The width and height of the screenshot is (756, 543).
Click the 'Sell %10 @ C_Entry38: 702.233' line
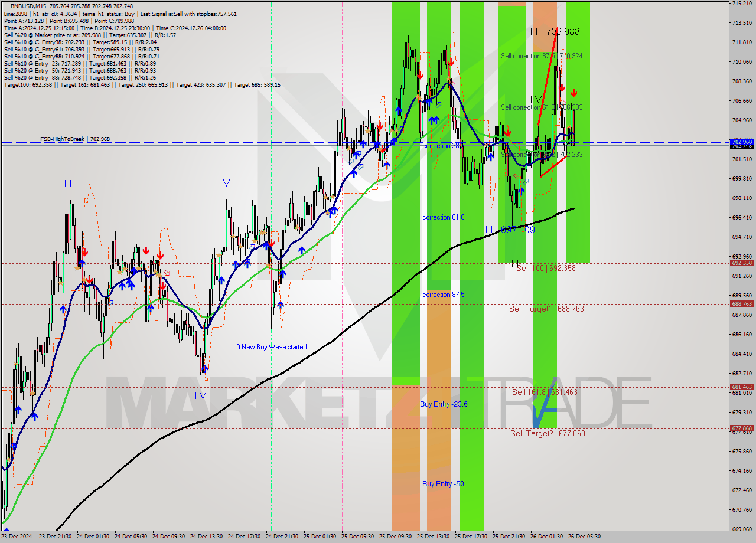[80, 42]
